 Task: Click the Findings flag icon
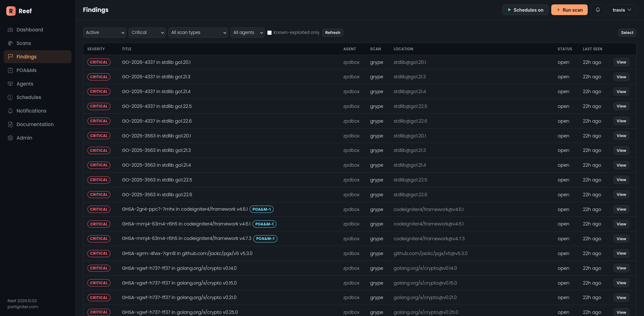[10, 57]
